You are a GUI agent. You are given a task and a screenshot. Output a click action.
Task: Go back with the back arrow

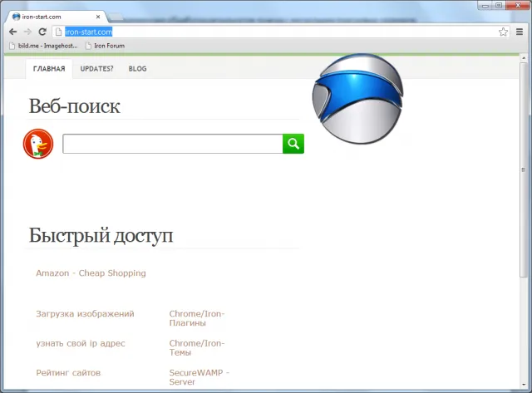click(x=13, y=32)
